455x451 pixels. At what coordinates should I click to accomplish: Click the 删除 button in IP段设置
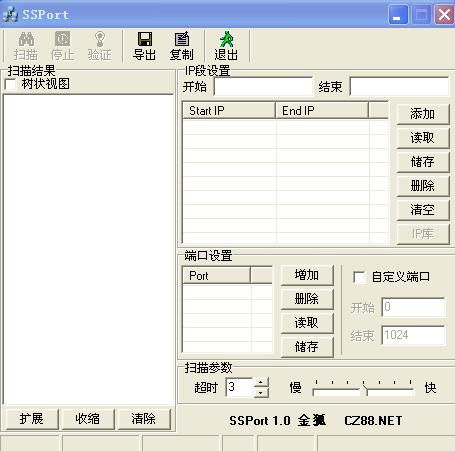pos(423,186)
